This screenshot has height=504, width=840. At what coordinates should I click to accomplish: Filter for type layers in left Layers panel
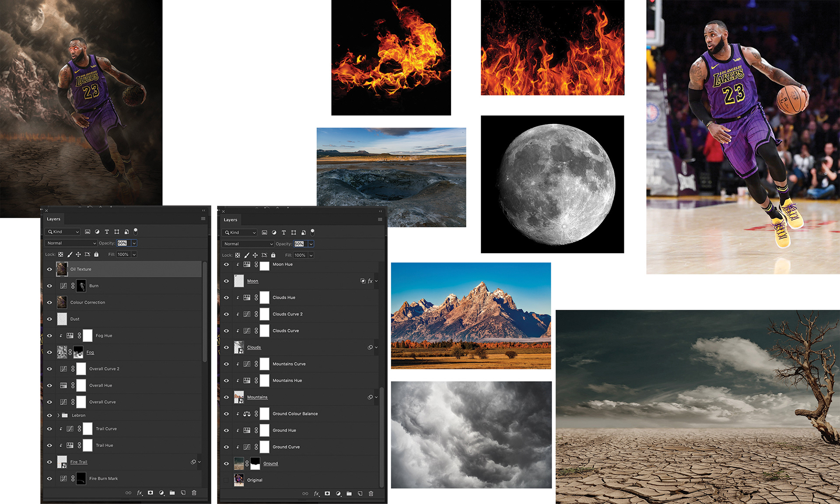[107, 232]
